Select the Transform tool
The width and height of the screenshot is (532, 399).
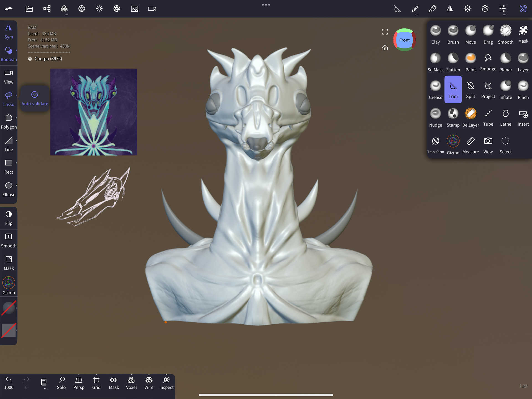point(435,145)
